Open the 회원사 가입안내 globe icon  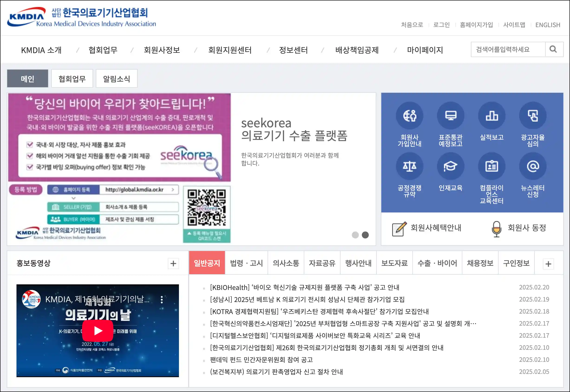(409, 116)
